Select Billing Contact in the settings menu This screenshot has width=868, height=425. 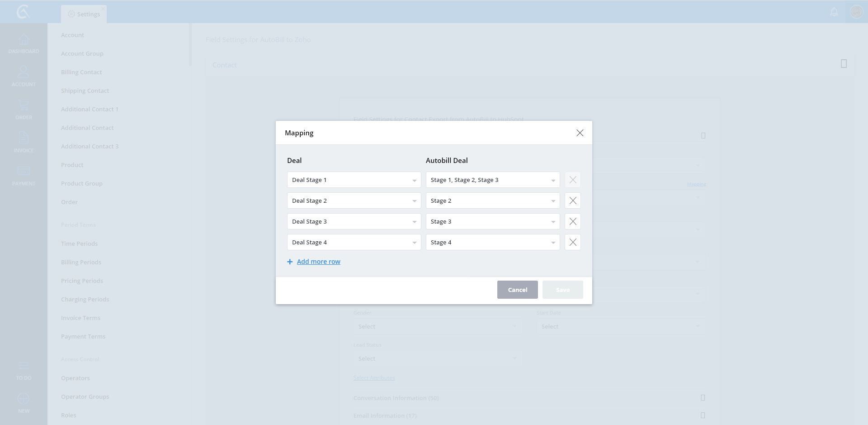(81, 72)
